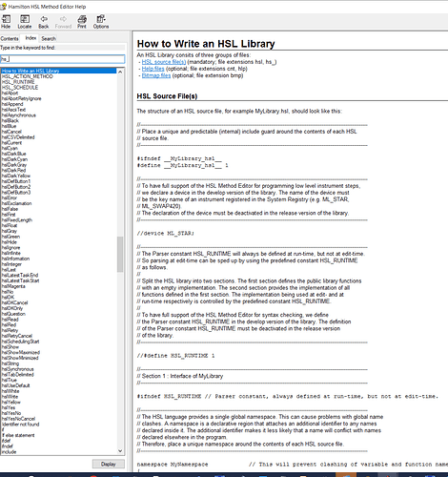Select hslInteger index entry

tap(11, 264)
